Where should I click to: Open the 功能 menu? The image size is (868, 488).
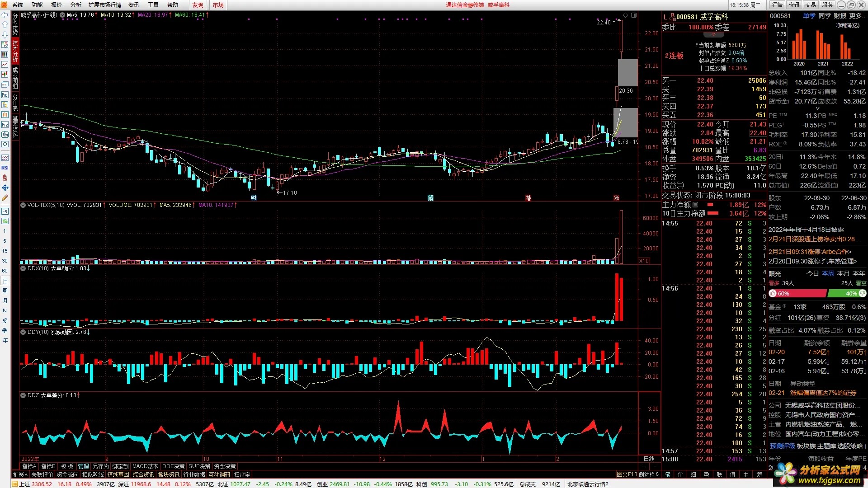(x=37, y=5)
